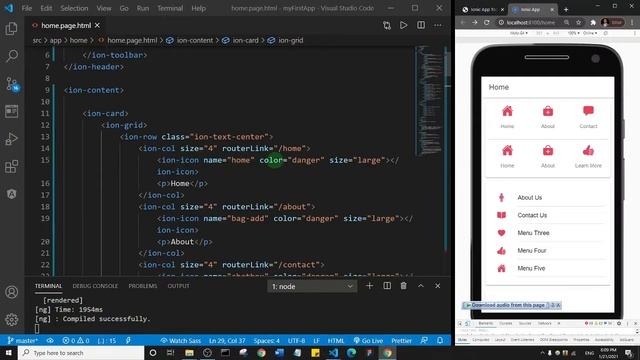The height and width of the screenshot is (360, 640).
Task: Open the File menu
Action: click(27, 8)
